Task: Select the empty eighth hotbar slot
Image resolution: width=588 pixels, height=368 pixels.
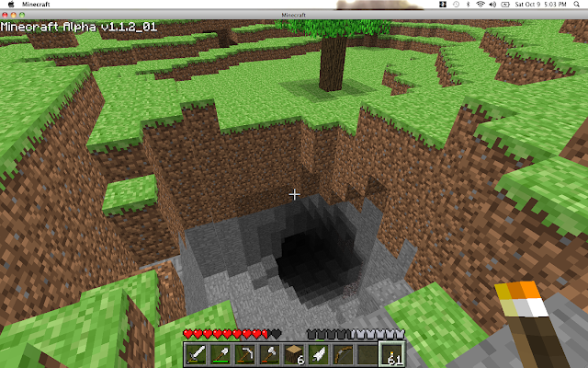Action: (367, 354)
